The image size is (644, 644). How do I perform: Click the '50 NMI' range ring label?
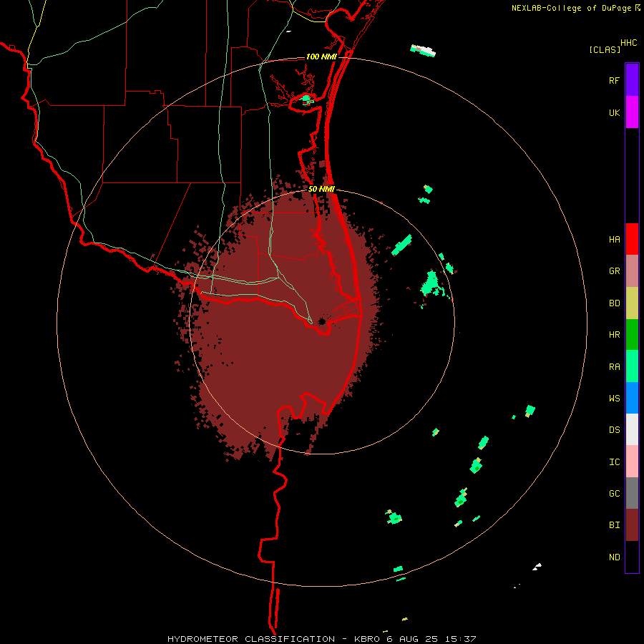tap(321, 189)
